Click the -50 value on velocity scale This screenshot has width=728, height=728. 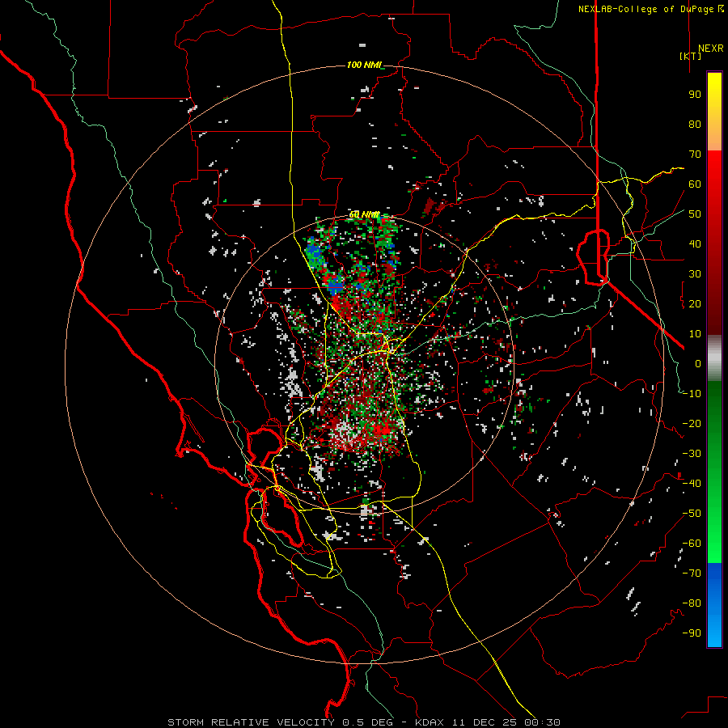(692, 514)
